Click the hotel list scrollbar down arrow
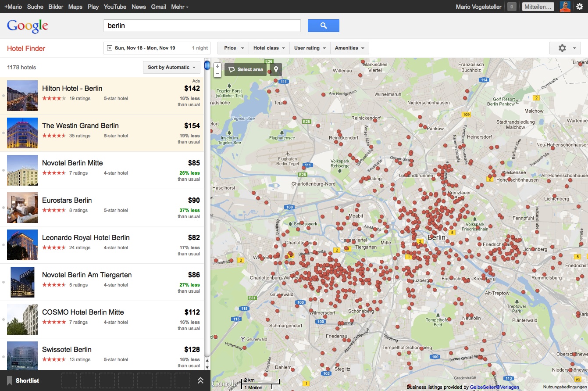 [x=207, y=367]
